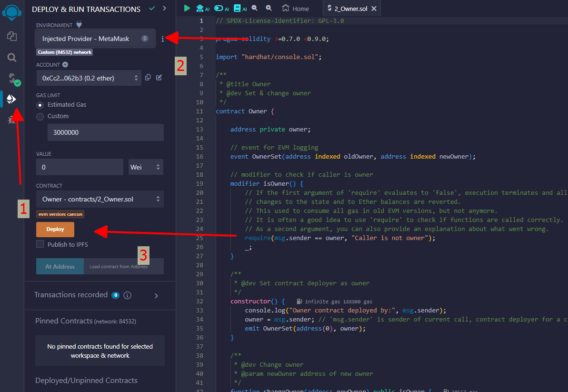Click 'address private owner;' code line
This screenshot has width=568, height=392.
tap(270, 130)
